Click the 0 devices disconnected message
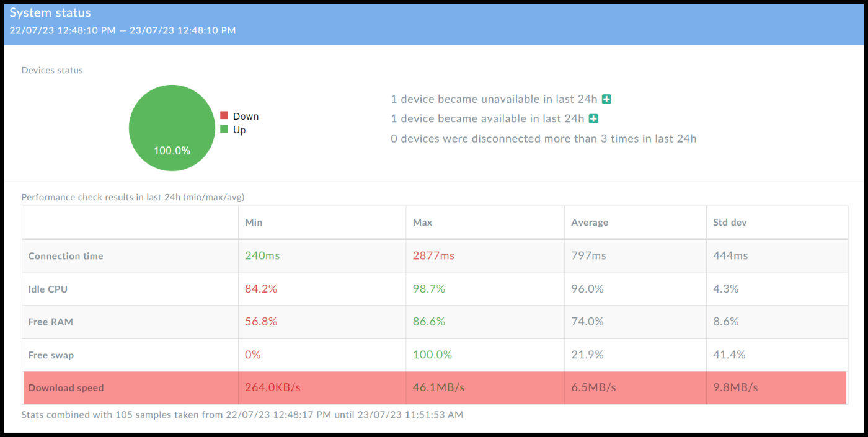This screenshot has height=437, width=868. tap(543, 139)
